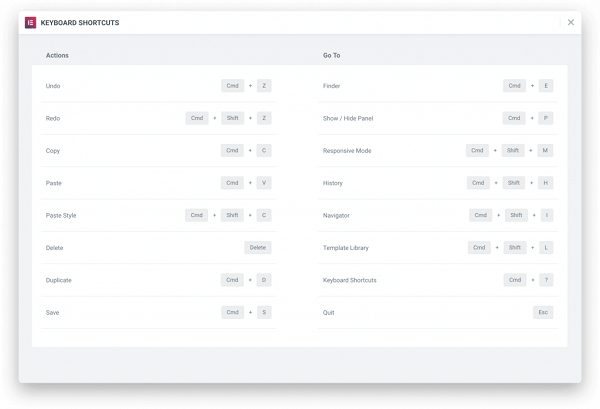This screenshot has width=600, height=409.
Task: Click the Finder shortcut label
Action: coord(331,86)
